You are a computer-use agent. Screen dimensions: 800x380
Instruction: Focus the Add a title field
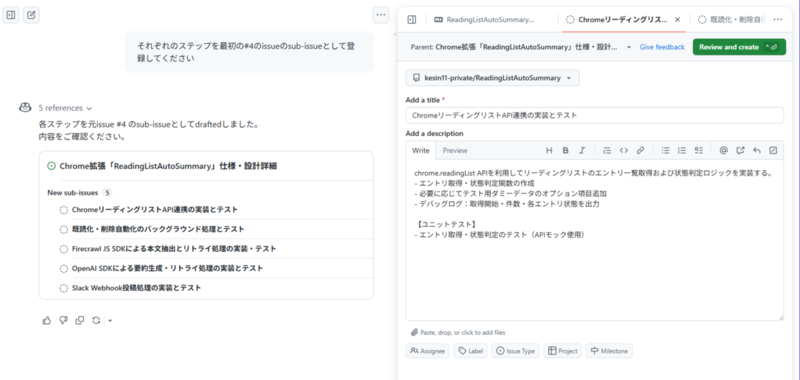[x=594, y=115]
